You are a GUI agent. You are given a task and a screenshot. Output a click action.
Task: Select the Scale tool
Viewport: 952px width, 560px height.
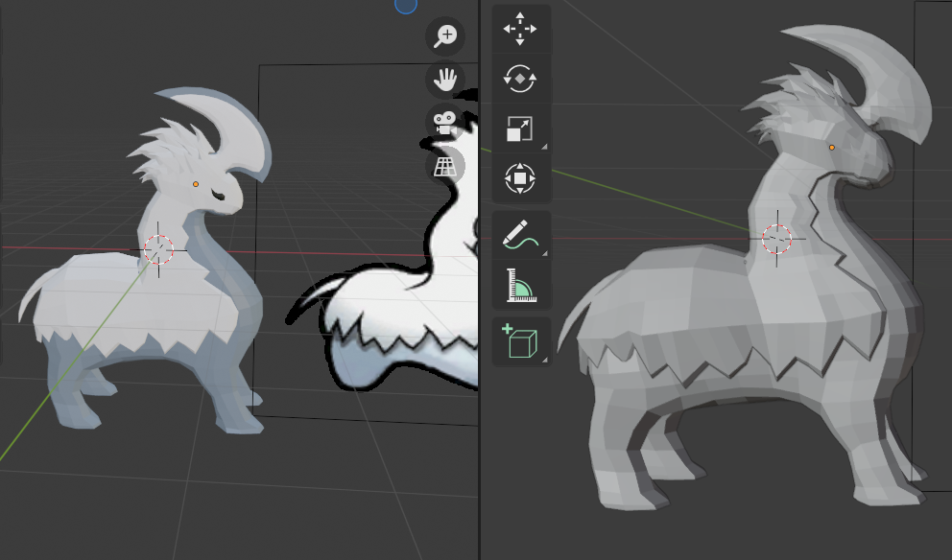tap(521, 128)
